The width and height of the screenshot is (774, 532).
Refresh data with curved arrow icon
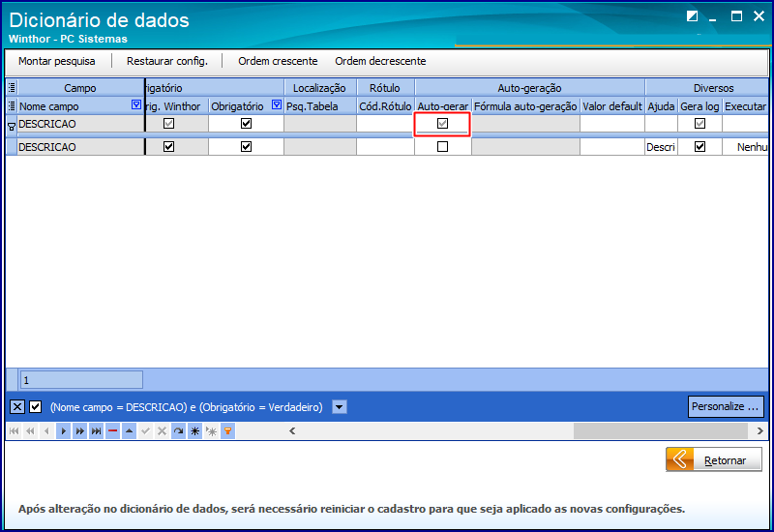[178, 431]
